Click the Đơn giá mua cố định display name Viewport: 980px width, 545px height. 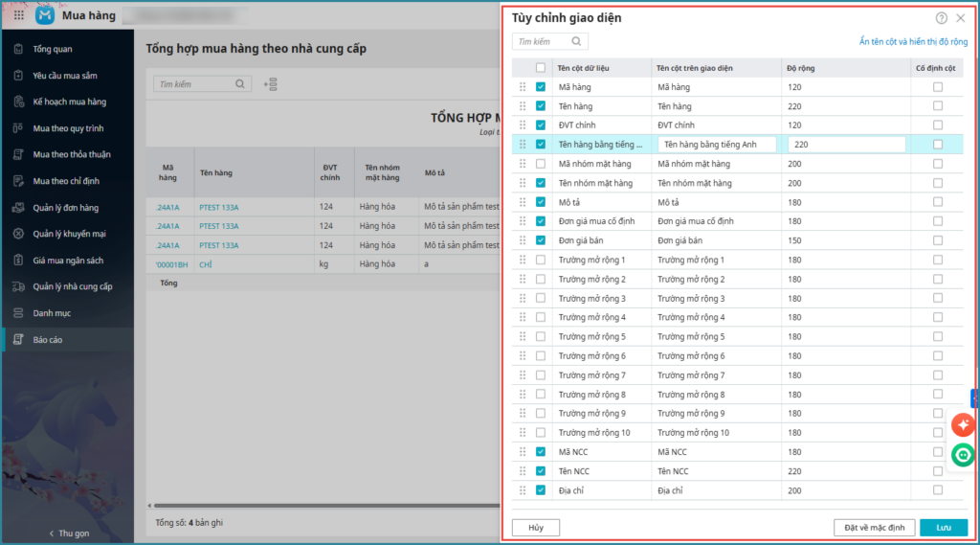[x=696, y=221]
